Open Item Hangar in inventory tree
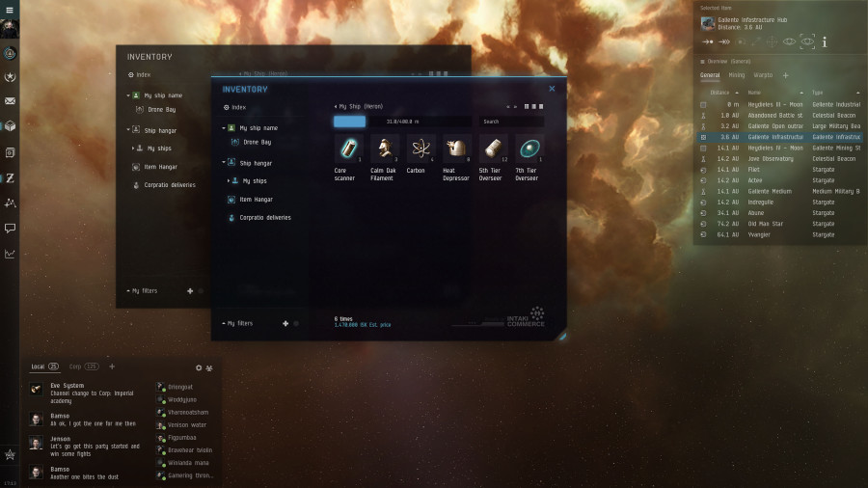The image size is (868, 488). (x=257, y=199)
